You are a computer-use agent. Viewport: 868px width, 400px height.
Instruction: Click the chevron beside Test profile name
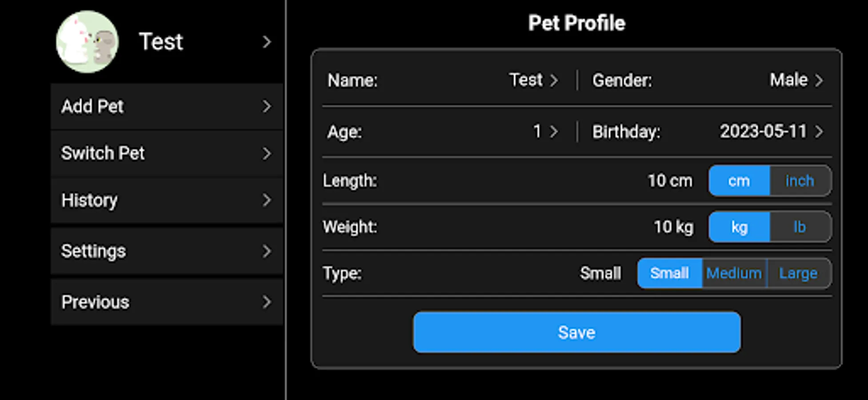tap(266, 42)
